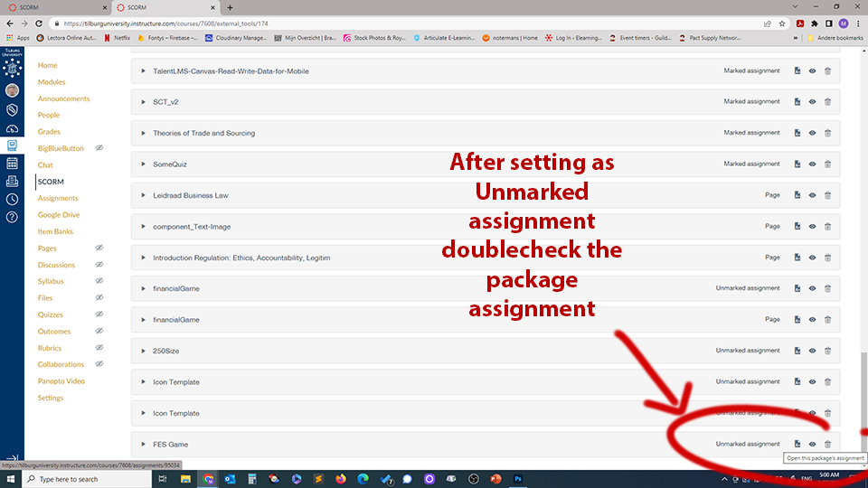Screen dimensions: 868x488
Task: Click browser address bar URL
Action: pyautogui.click(x=165, y=23)
